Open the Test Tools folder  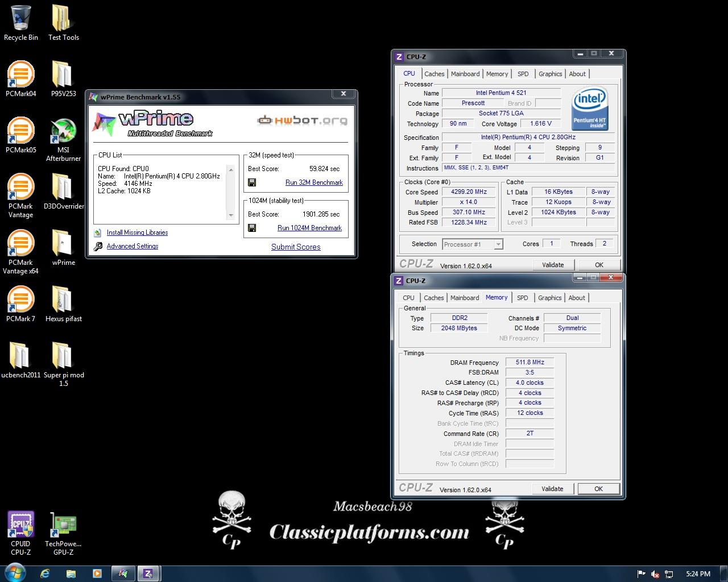click(63, 23)
